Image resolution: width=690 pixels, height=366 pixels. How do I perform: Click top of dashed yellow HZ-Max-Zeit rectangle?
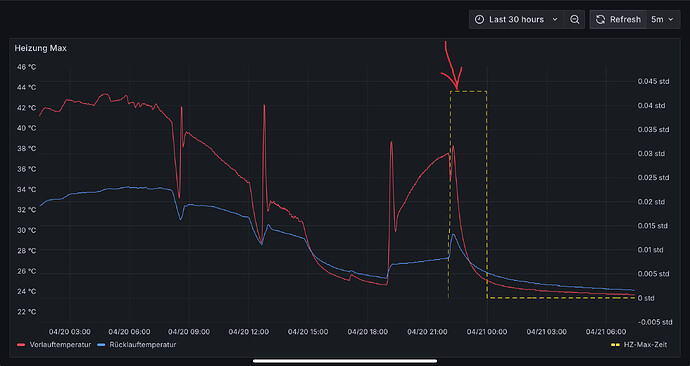tap(468, 92)
